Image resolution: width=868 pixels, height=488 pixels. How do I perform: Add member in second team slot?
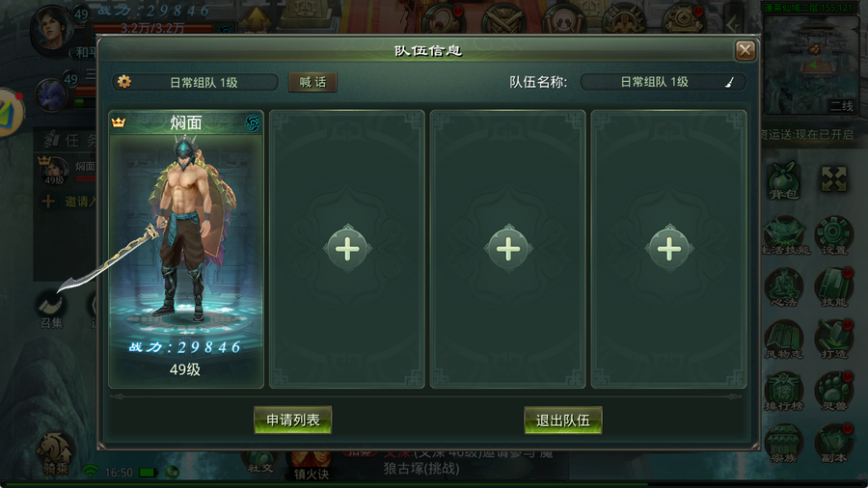click(347, 249)
